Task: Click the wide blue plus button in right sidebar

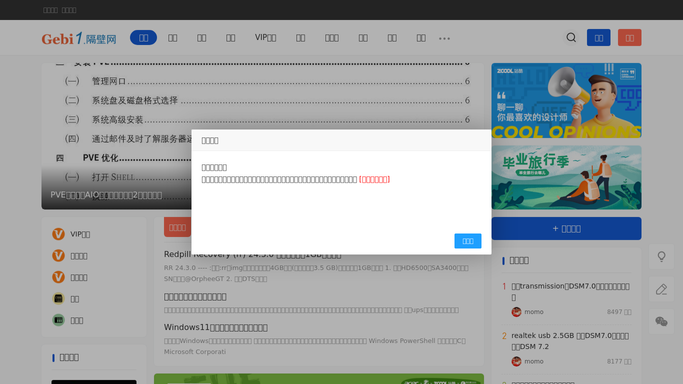Action: point(566,229)
